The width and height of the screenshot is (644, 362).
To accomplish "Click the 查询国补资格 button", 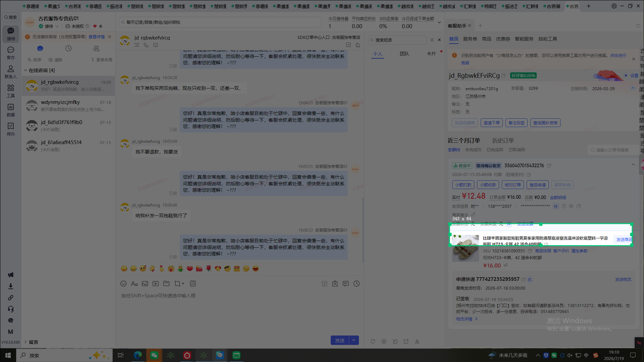I will [x=545, y=123].
